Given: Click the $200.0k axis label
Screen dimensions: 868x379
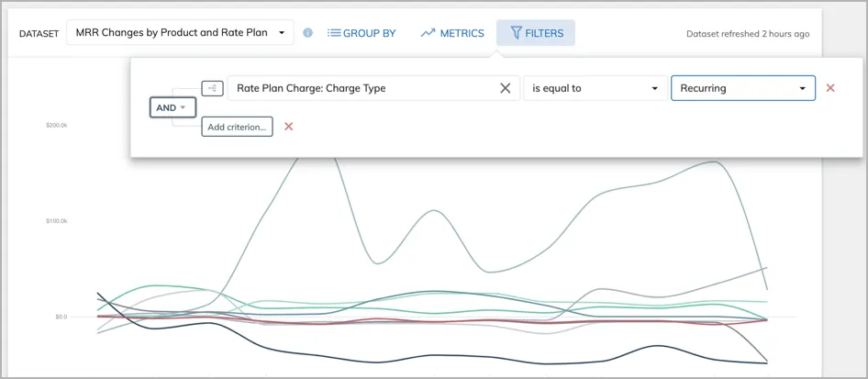Looking at the screenshot, I should point(57,126).
